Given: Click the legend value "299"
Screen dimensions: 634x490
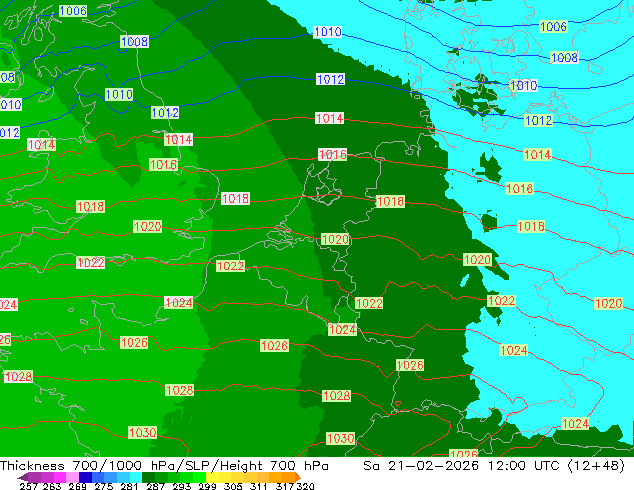Looking at the screenshot, I should click(207, 486).
